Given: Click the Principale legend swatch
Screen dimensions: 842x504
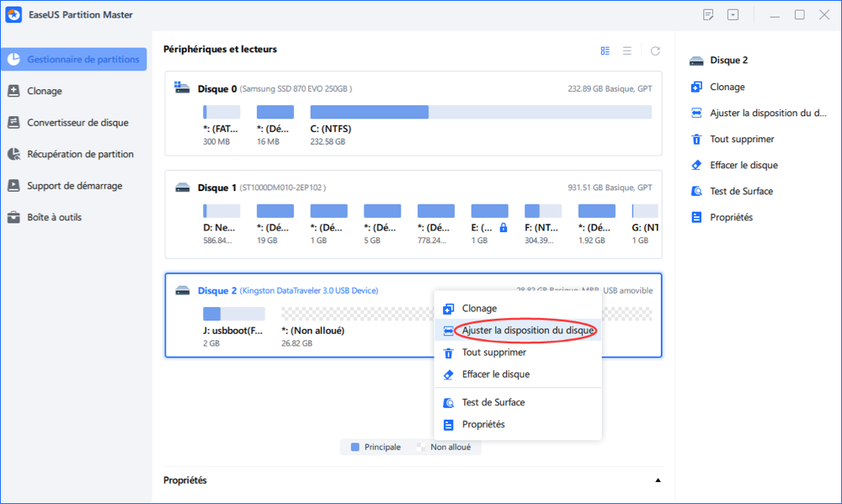Looking at the screenshot, I should (x=355, y=447).
